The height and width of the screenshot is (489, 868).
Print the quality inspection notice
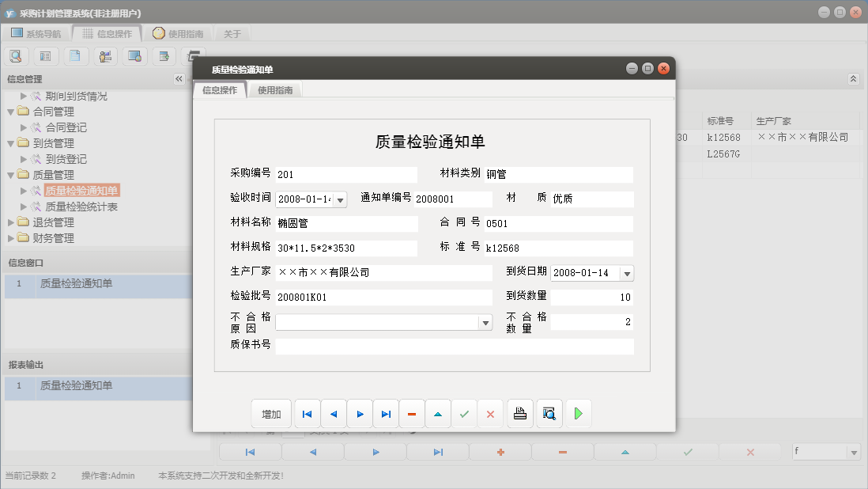point(519,413)
